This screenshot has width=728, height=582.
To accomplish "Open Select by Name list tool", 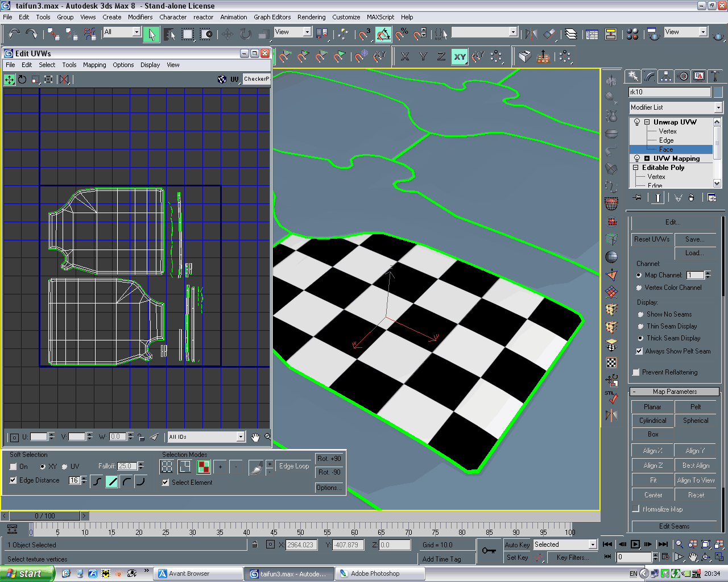I will pyautogui.click(x=169, y=35).
